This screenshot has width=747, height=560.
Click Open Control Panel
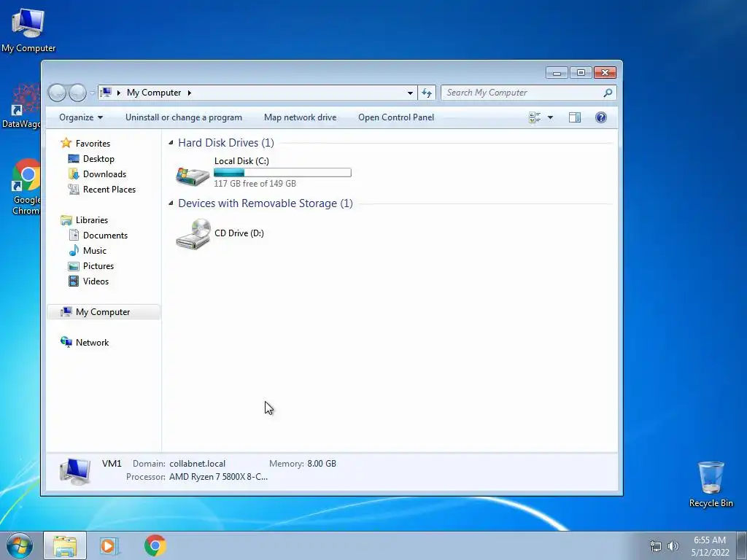(396, 117)
